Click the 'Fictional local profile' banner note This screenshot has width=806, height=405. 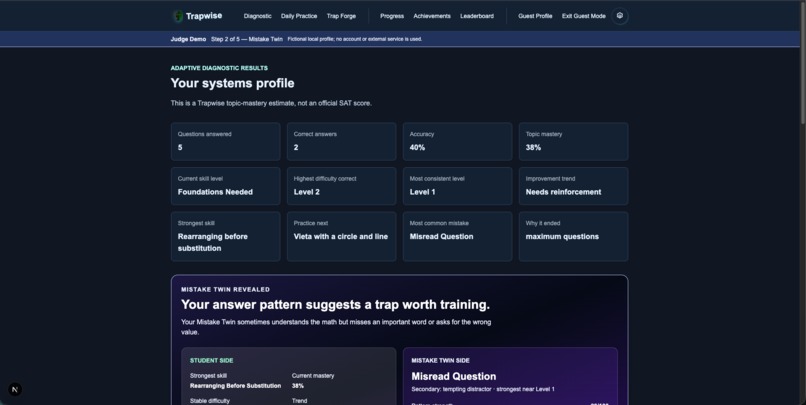[x=355, y=39]
